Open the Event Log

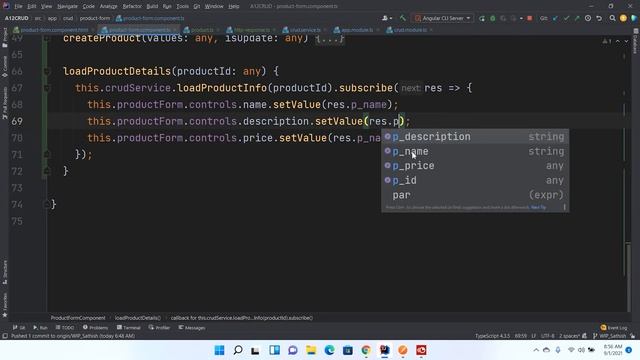point(614,327)
